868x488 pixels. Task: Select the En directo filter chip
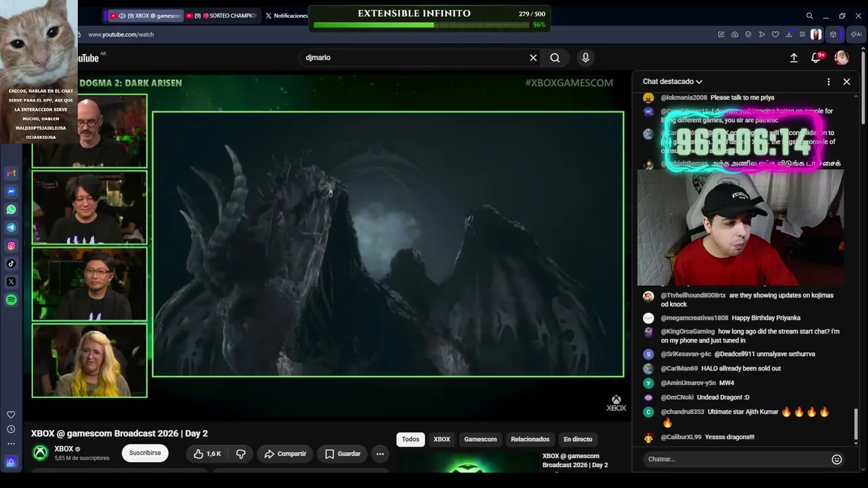click(x=578, y=439)
